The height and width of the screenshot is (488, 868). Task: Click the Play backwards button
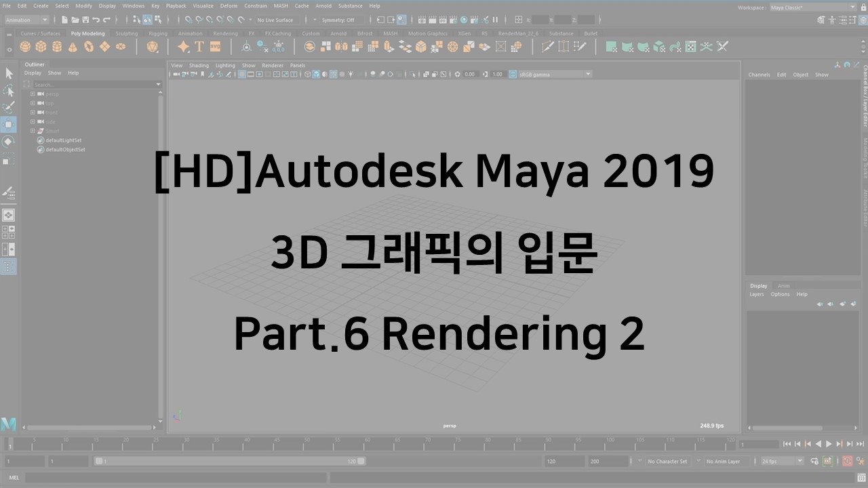pos(818,444)
